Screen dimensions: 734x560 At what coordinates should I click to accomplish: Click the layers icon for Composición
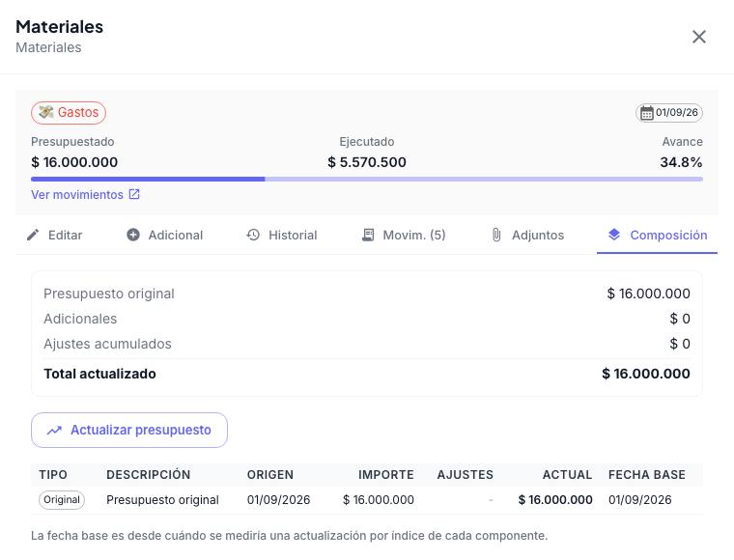(614, 235)
